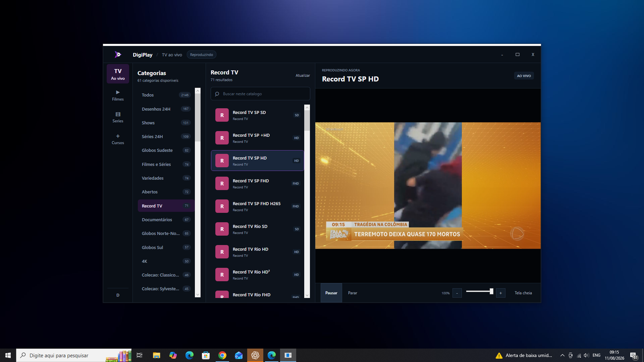Click the TV ao vivo breadcrumb
Viewport: 644px width, 362px height.
coord(172,55)
